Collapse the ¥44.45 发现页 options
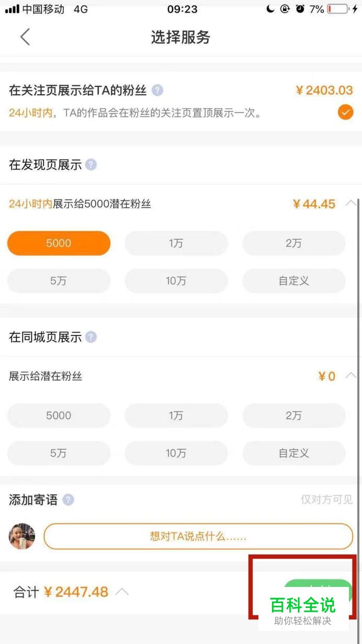Screen dimensions: 362x644 (x=351, y=203)
